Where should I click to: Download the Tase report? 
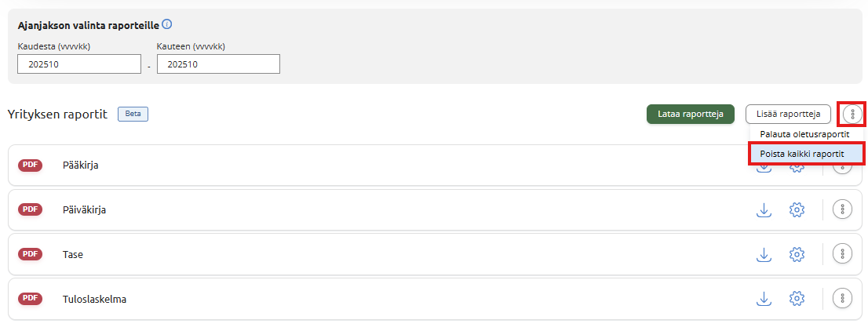tap(763, 254)
